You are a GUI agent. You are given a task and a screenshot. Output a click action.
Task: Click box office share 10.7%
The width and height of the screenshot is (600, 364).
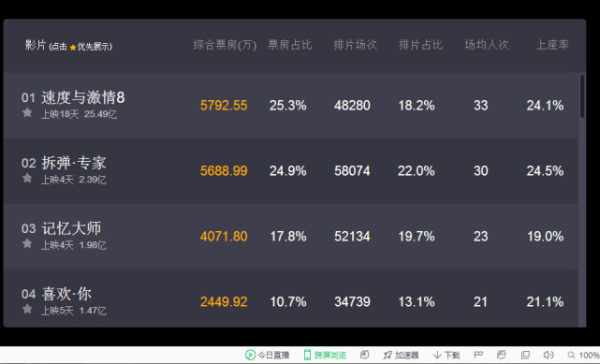click(x=288, y=301)
